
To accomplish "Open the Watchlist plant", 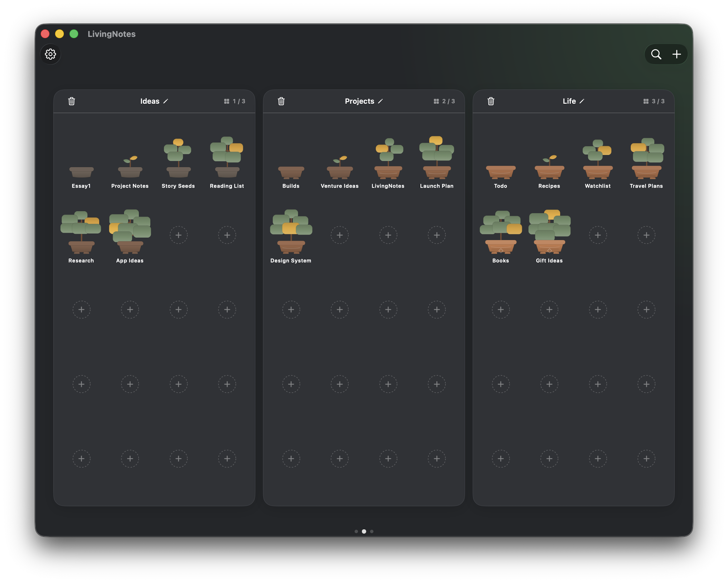I will point(598,159).
